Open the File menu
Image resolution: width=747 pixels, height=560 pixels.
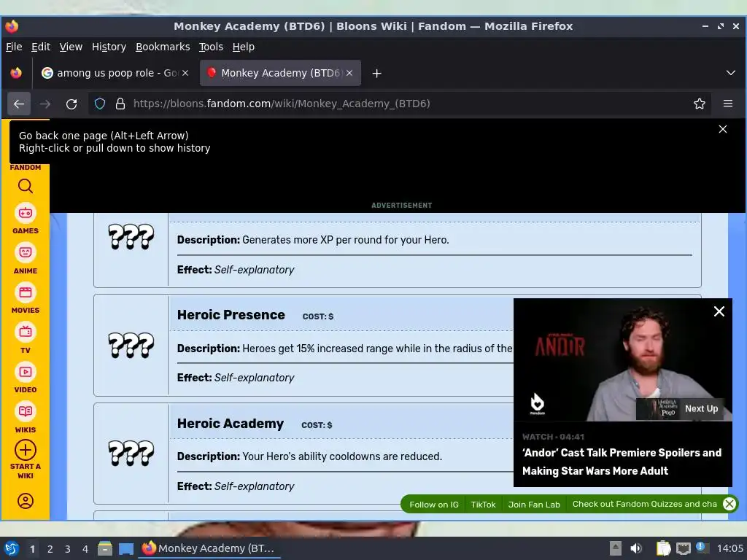click(14, 47)
